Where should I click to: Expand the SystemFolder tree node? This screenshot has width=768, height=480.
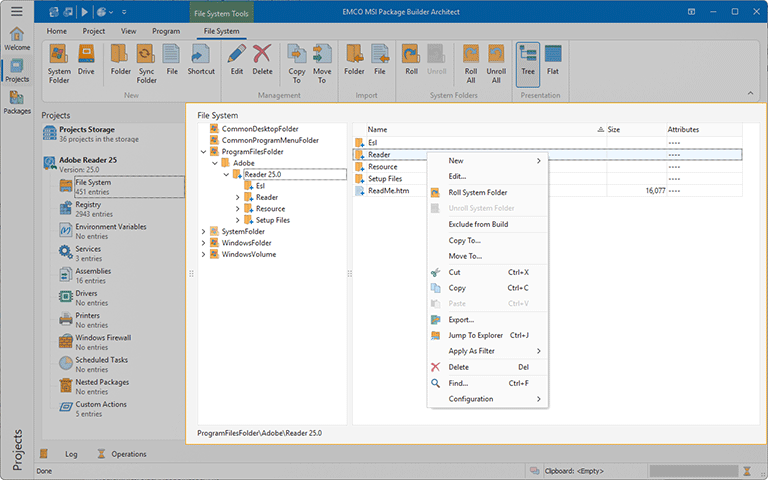click(204, 232)
